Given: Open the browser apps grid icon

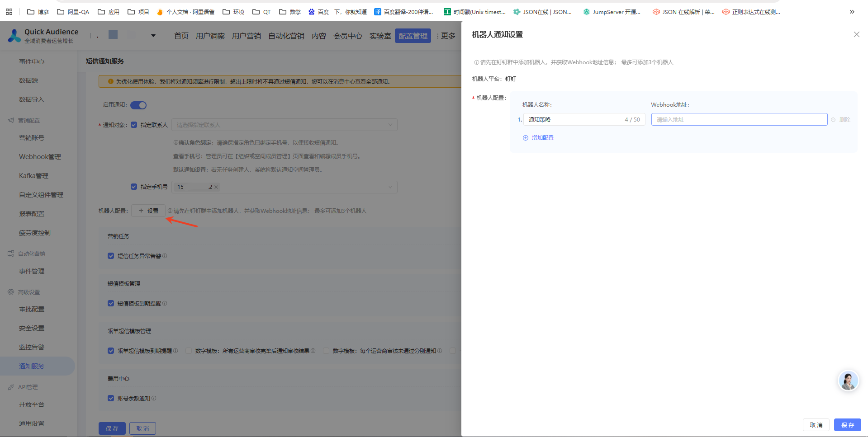Looking at the screenshot, I should tap(9, 12).
